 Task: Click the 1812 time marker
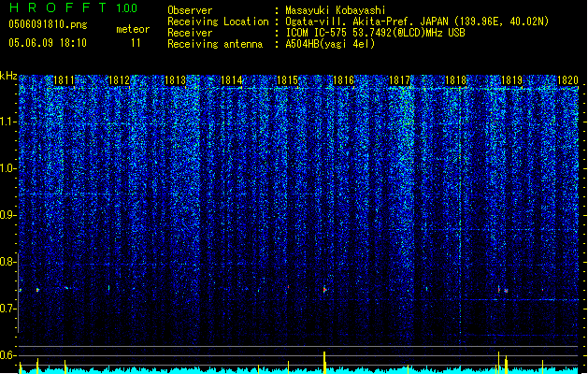pos(119,80)
